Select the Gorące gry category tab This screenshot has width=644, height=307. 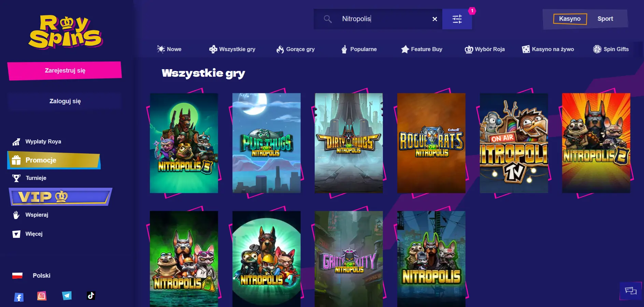tap(296, 49)
